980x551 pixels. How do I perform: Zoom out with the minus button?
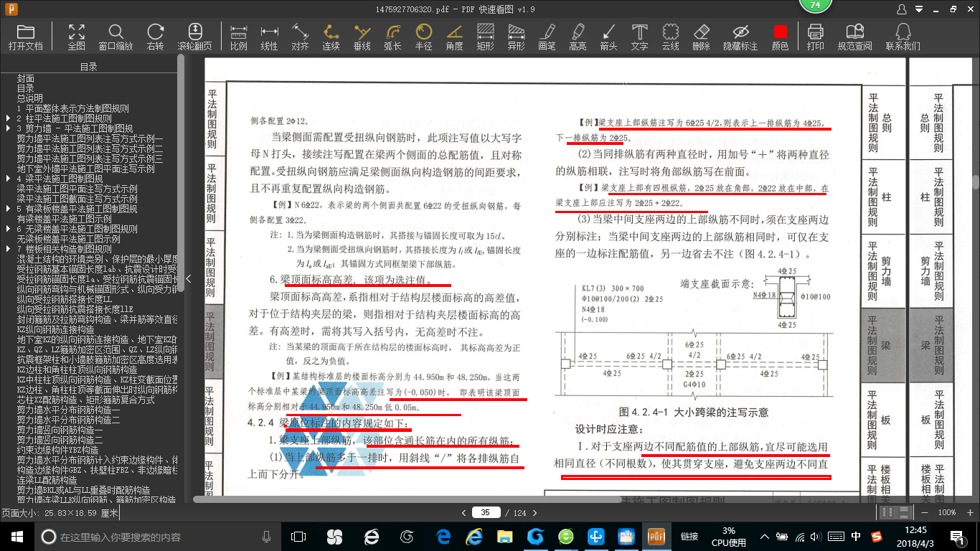tap(925, 512)
